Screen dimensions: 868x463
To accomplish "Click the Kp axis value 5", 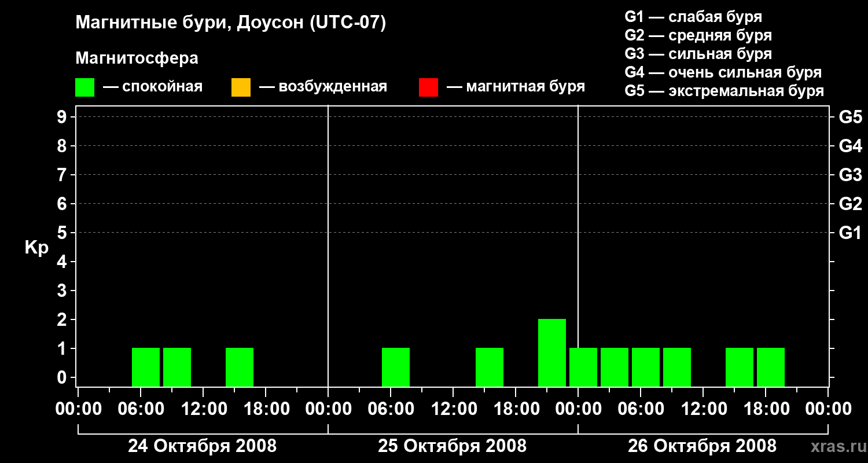I will coord(62,233).
